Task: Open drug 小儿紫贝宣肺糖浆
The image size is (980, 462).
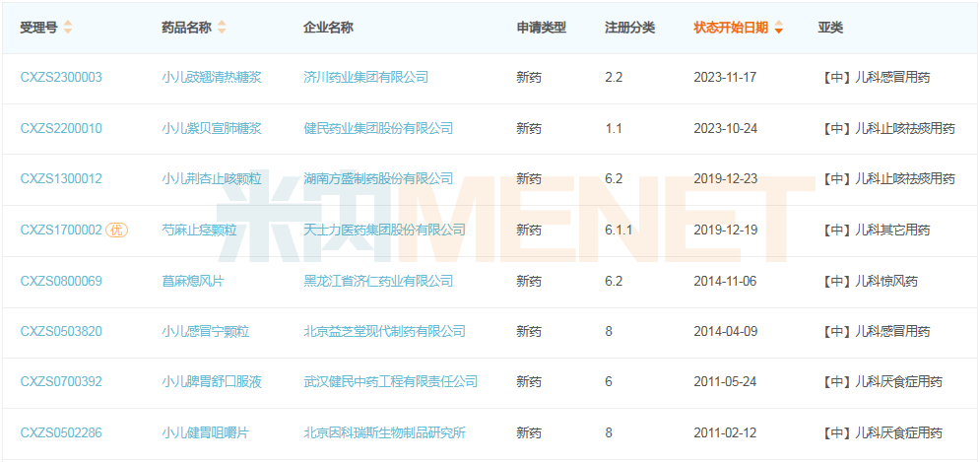Action: 211,128
